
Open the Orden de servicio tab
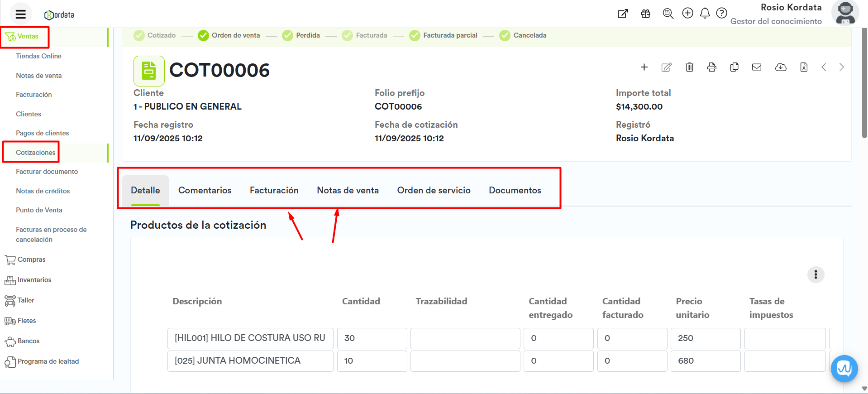pos(434,190)
